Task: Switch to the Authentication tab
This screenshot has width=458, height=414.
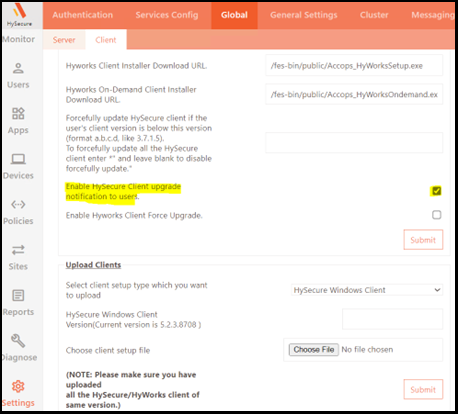Action: pyautogui.click(x=83, y=15)
